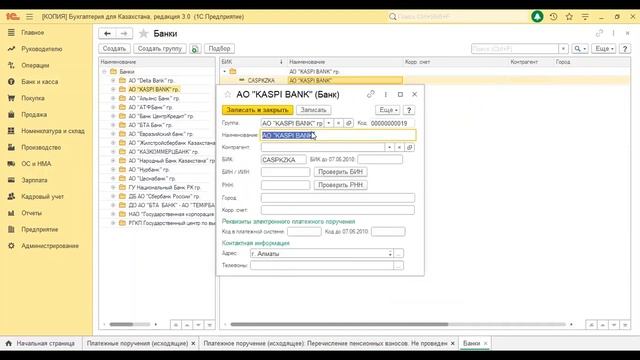Open history clock icon in title bar
The height and width of the screenshot is (360, 640).
coord(553,17)
